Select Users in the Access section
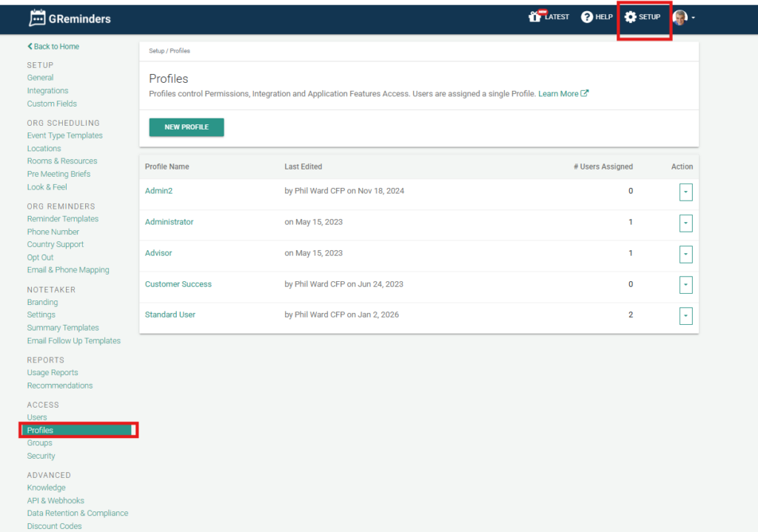Screen dimensions: 758x532 point(37,417)
